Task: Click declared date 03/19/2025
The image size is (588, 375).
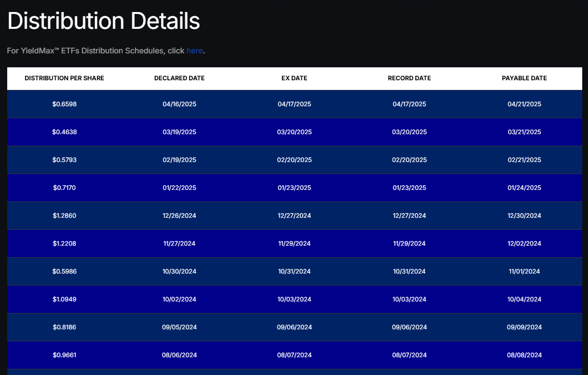Action: point(179,132)
